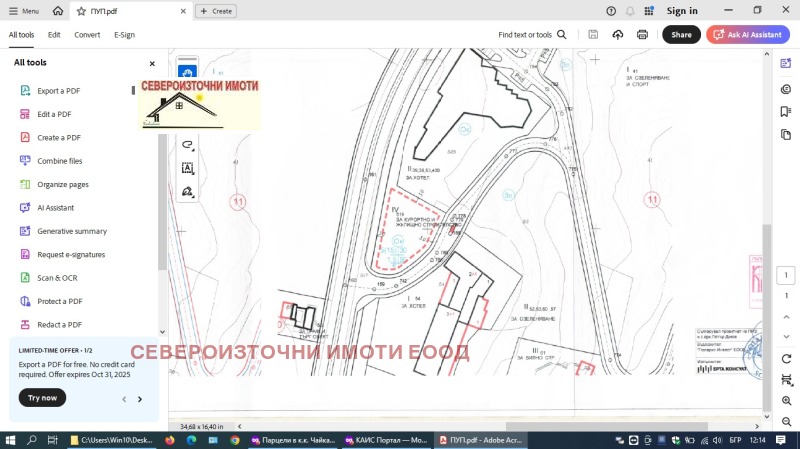Star the ПУП.pdf tab as favorite
The width and height of the screenshot is (800, 449).
(x=81, y=11)
